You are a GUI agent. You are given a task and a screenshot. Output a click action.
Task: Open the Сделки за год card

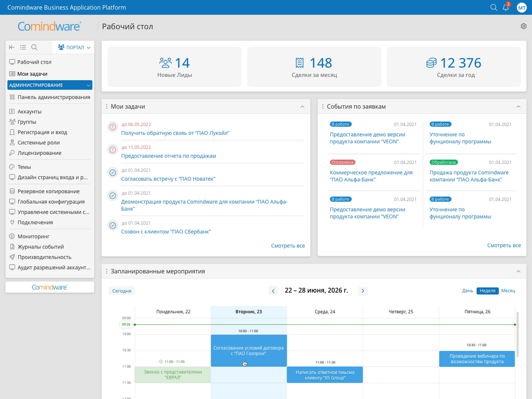(454, 67)
